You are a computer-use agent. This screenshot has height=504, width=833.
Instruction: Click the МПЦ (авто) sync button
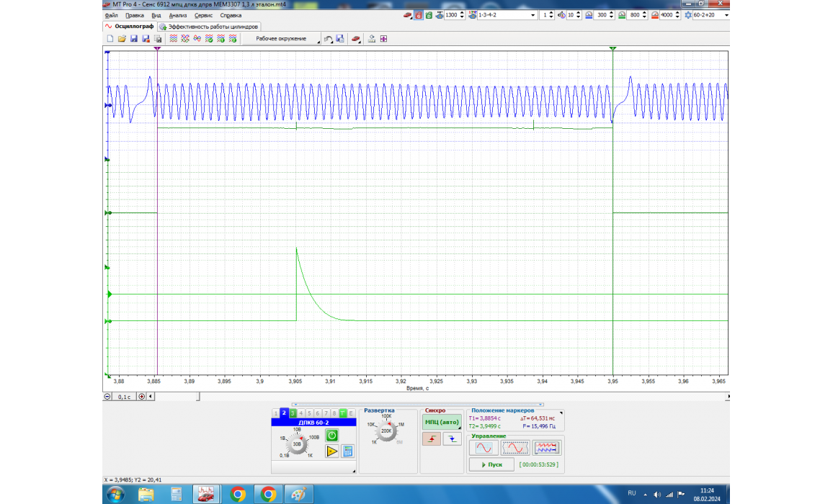pyautogui.click(x=442, y=422)
